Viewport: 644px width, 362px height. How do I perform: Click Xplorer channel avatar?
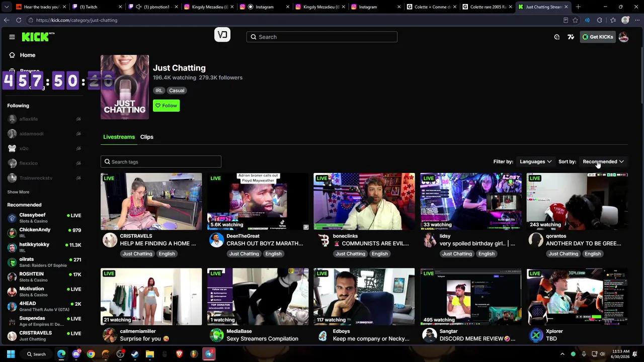point(536,335)
